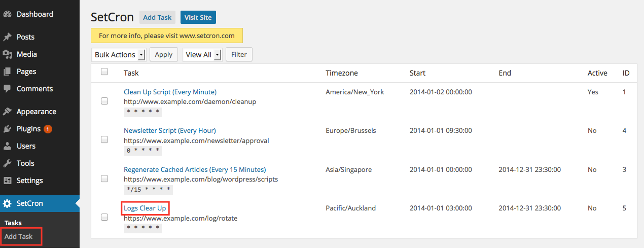Open Regenerate Cached Articles (Every 15 Minutes) task
Image resolution: width=644 pixels, height=248 pixels.
pos(195,169)
